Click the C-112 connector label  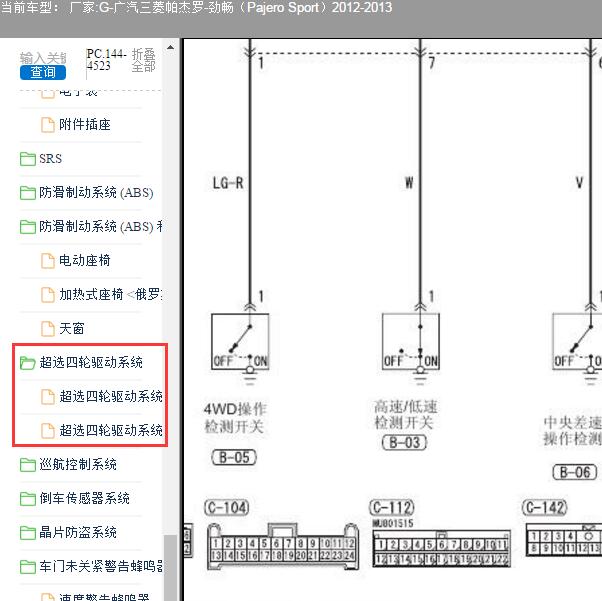pyautogui.click(x=392, y=508)
